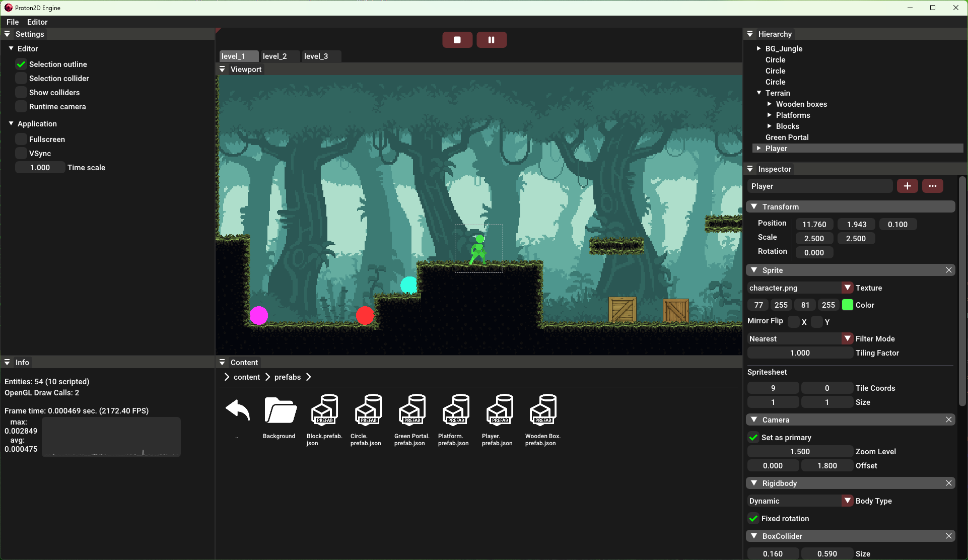Enable the Show colliders checkbox
This screenshot has width=968, height=560.
(21, 93)
